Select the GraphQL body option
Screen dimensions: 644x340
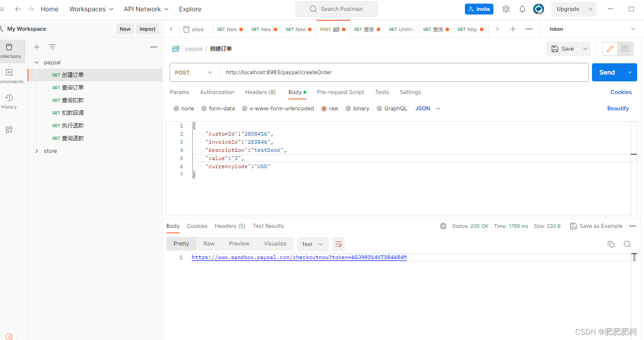pos(392,109)
